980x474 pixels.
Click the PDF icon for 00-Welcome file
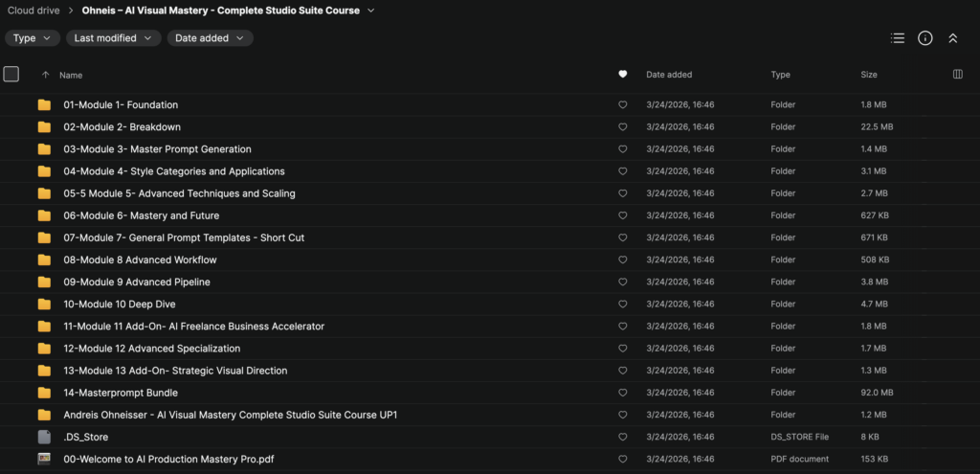tap(44, 459)
